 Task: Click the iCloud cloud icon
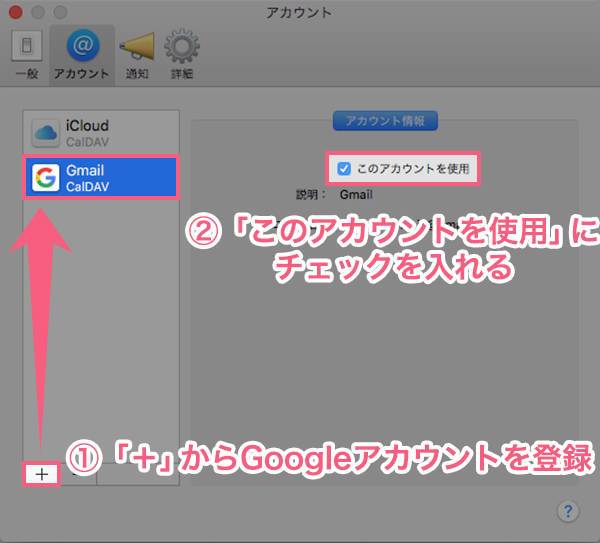[x=46, y=133]
